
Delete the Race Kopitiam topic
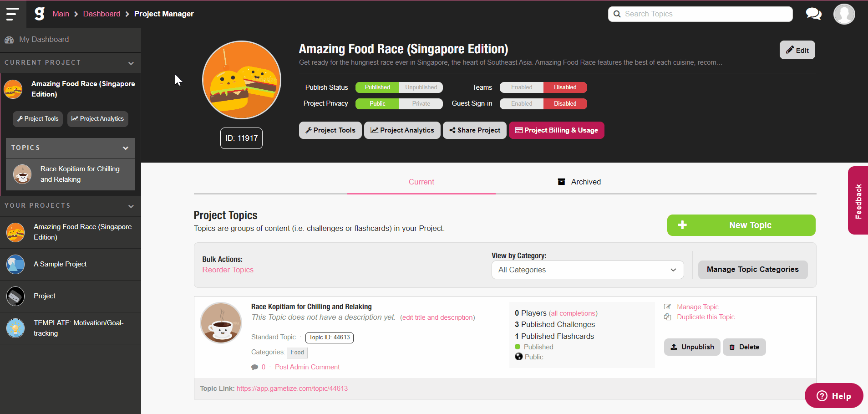pos(744,347)
